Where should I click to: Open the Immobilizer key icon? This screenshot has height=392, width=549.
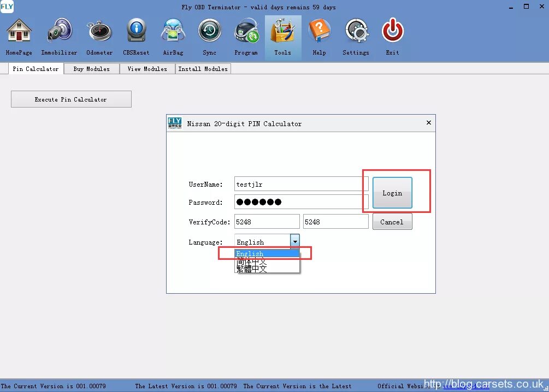(x=59, y=31)
